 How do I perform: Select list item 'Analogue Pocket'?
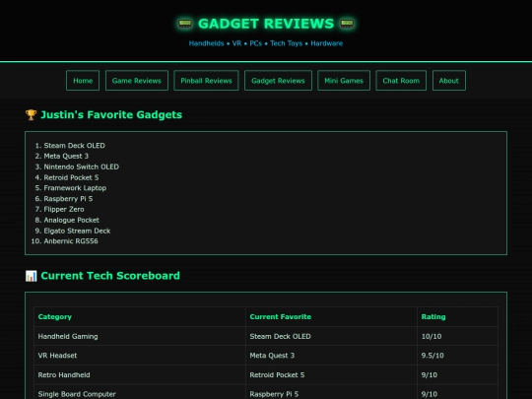(72, 221)
